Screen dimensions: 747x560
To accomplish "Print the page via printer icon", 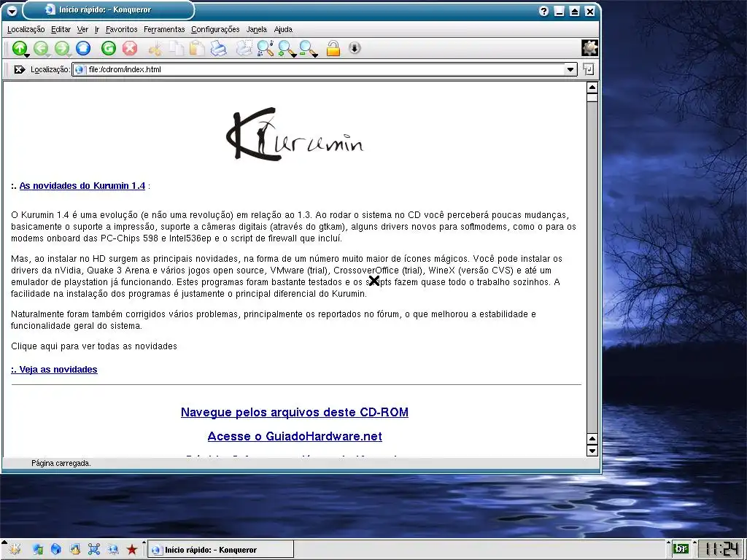I will (219, 48).
